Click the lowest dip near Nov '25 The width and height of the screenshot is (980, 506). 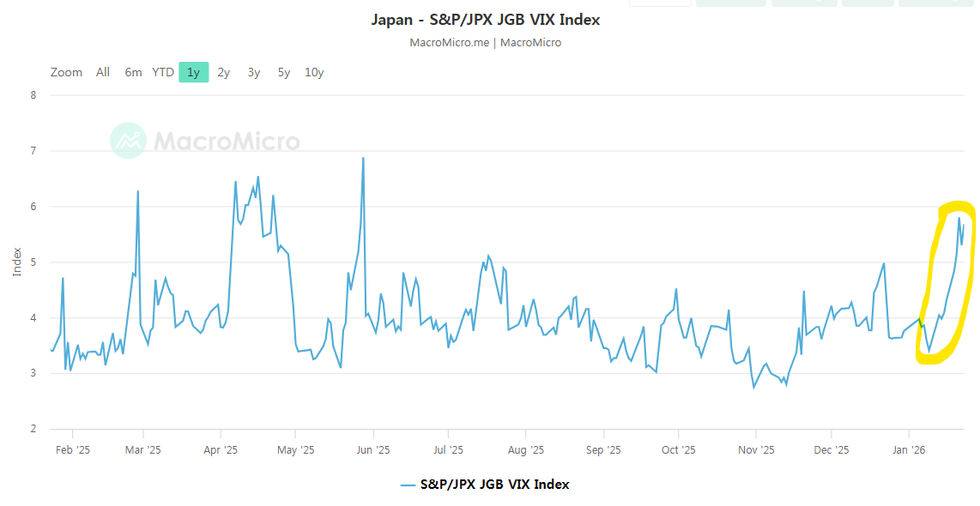[754, 388]
